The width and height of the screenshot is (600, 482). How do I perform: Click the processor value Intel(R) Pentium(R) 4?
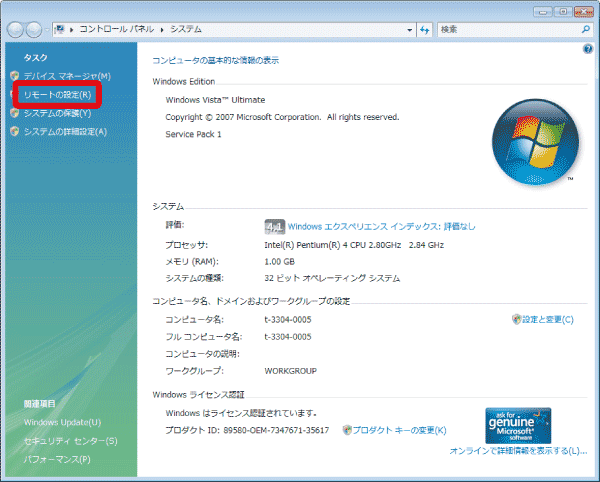coord(354,245)
